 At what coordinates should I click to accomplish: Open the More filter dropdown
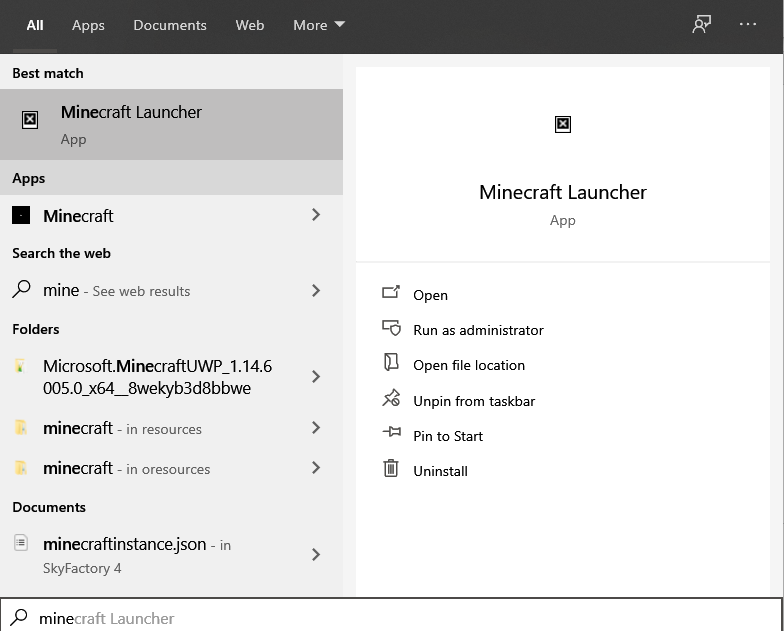pos(319,25)
